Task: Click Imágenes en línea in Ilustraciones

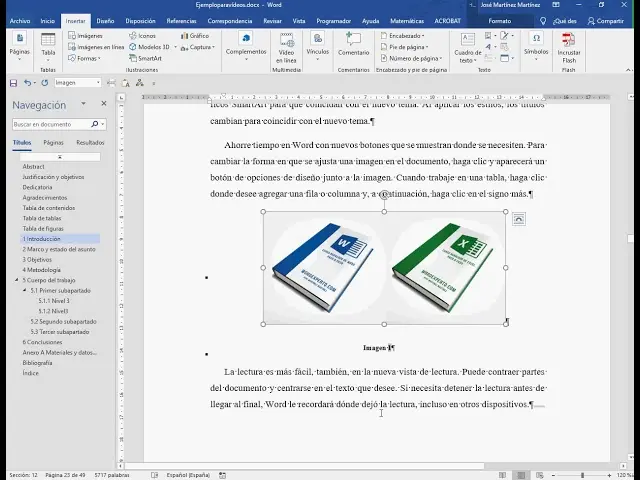Action: [x=96, y=47]
